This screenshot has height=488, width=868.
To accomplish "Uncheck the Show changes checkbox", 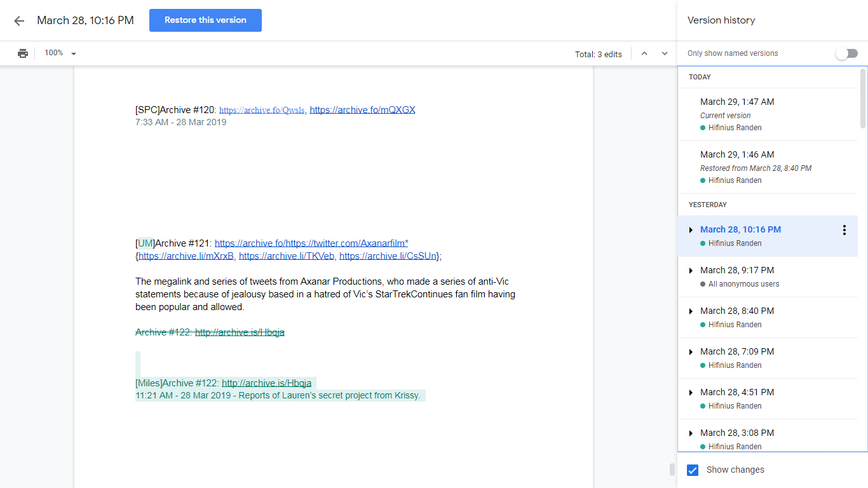I will click(693, 470).
